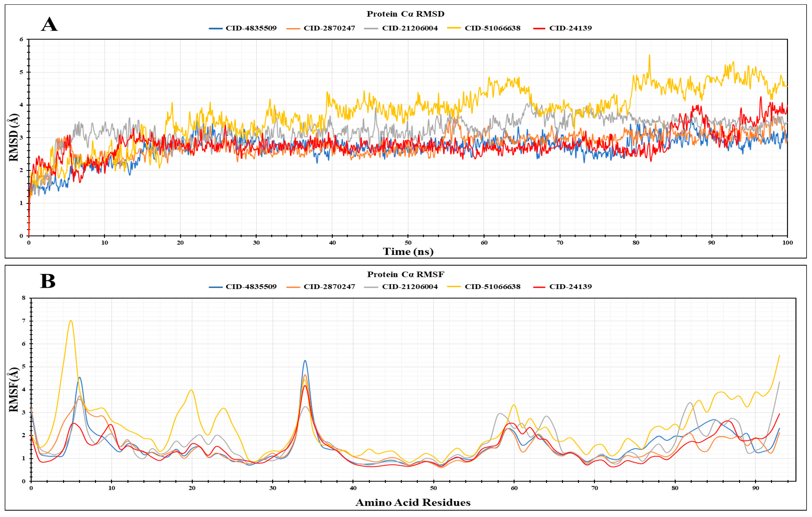Click CID-2870247 legend label in RMSD chart
The image size is (812, 517).
(330, 28)
